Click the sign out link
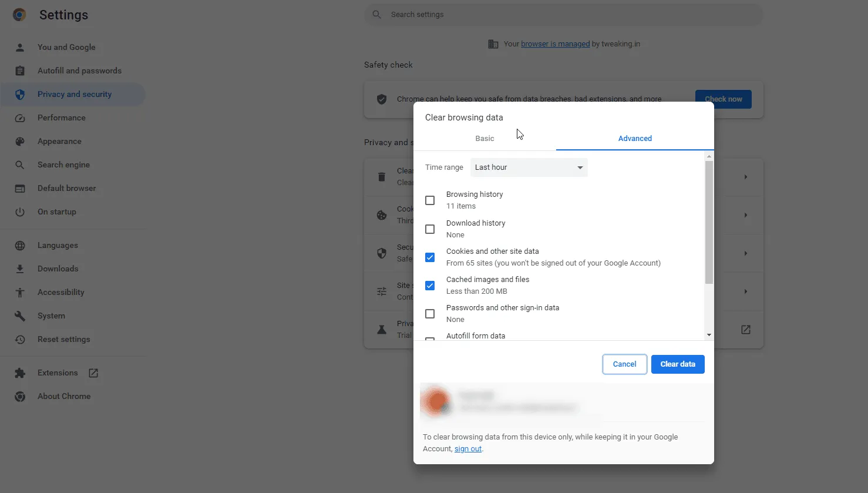 [x=468, y=449]
